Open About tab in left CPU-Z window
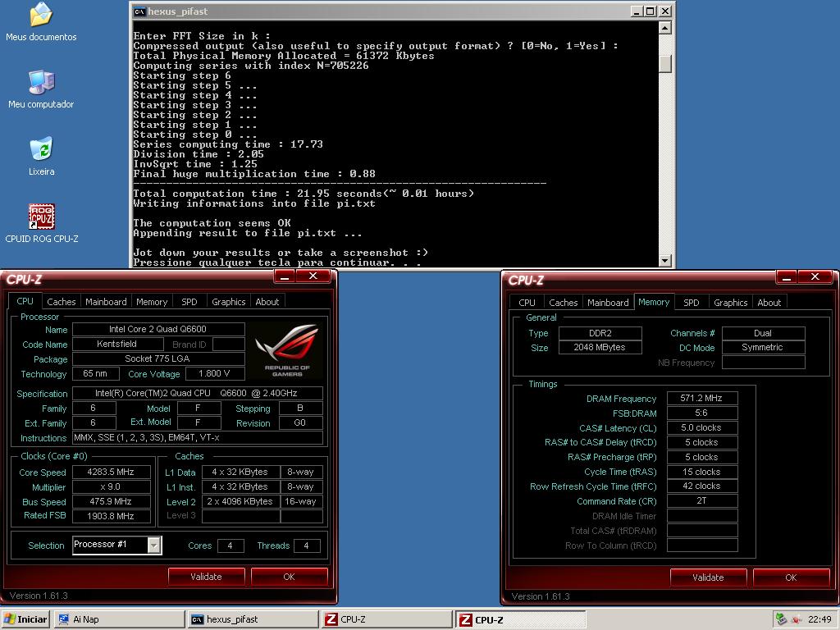Screen dimensions: 840x630 pos(267,302)
